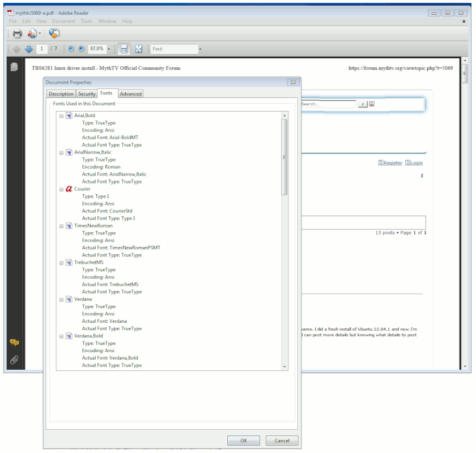
Task: Open the Pages panel in the left sidebar
Action: click(x=14, y=67)
